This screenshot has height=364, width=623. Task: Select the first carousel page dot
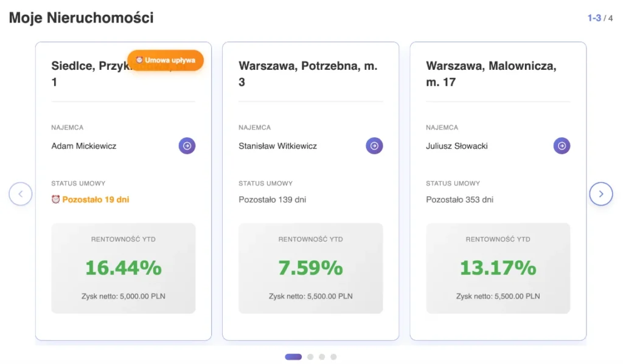(x=293, y=357)
